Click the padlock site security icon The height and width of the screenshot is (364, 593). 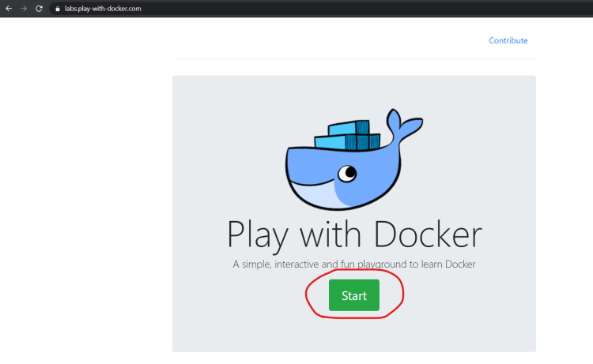click(x=58, y=9)
